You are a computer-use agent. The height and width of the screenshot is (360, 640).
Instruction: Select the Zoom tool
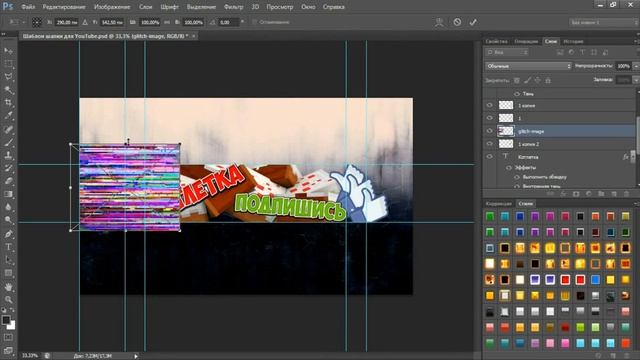8,300
